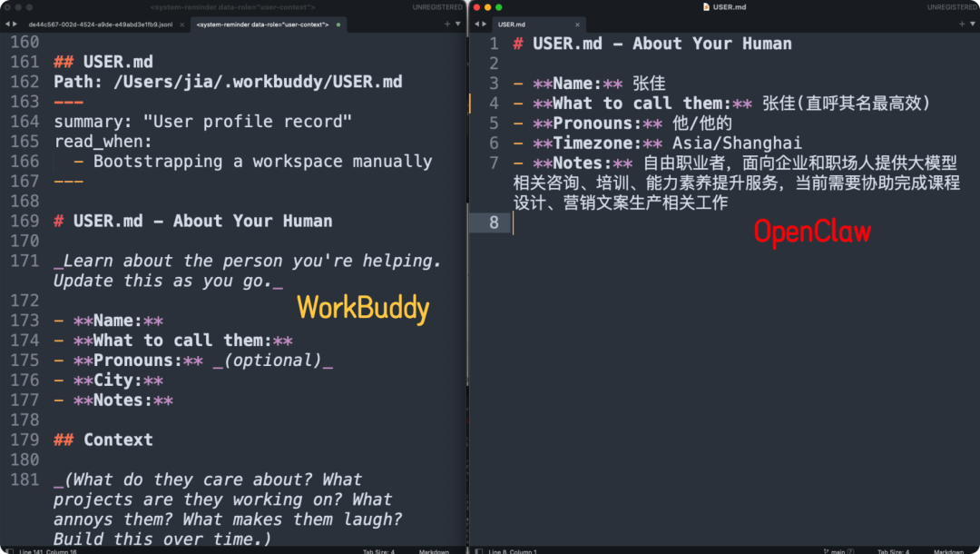Image resolution: width=980 pixels, height=554 pixels.
Task: Click line number 179 in gutter
Action: 24,440
